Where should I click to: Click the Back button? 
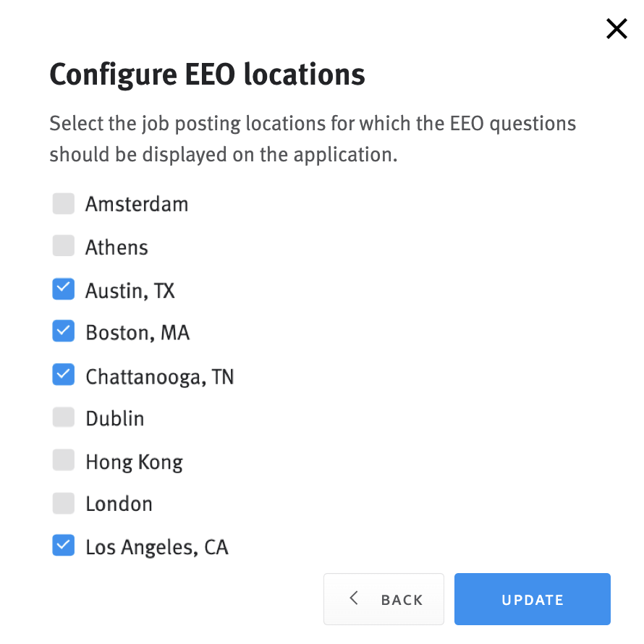tap(384, 599)
